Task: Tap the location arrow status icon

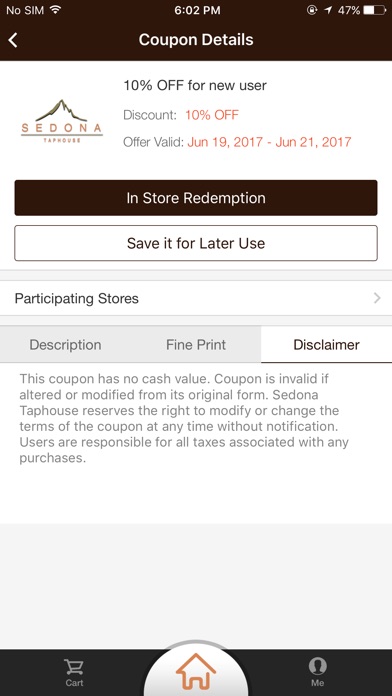Action: point(328,10)
